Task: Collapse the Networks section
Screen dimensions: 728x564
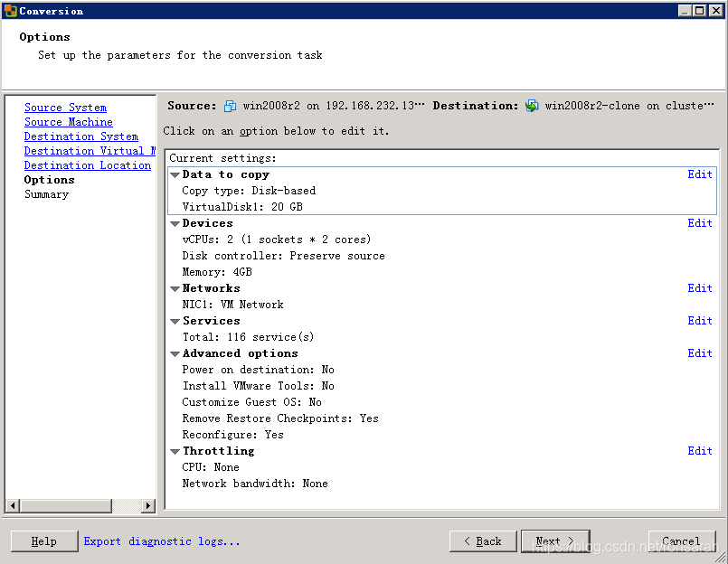Action: pos(175,288)
